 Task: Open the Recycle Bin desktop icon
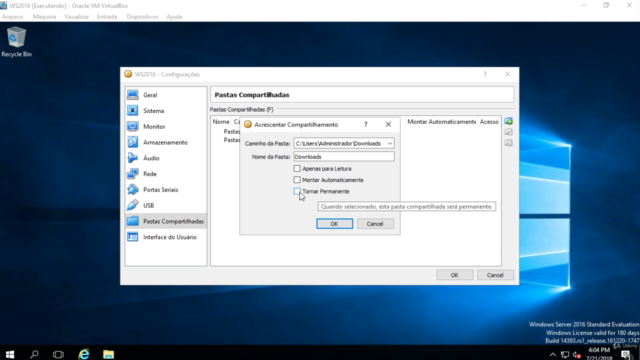click(16, 41)
